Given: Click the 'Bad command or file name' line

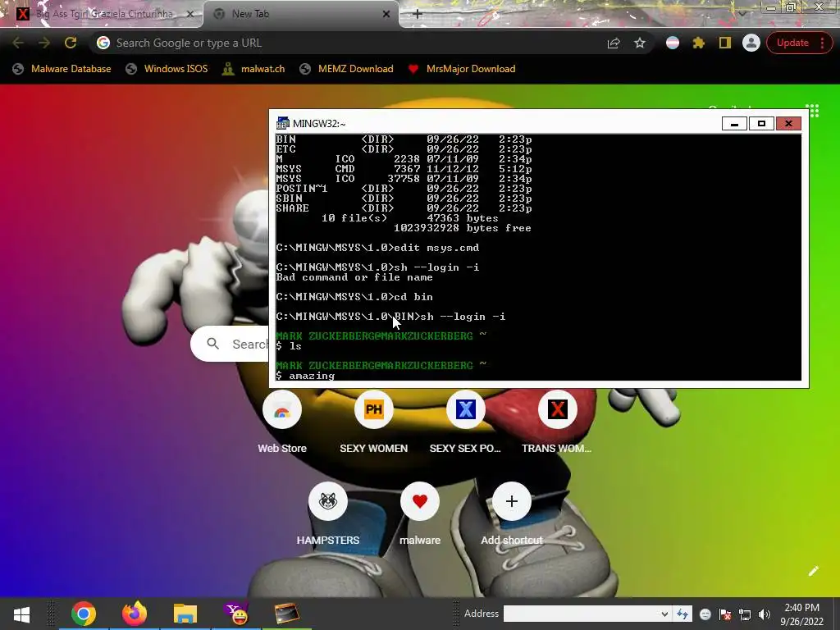Looking at the screenshot, I should tap(354, 277).
